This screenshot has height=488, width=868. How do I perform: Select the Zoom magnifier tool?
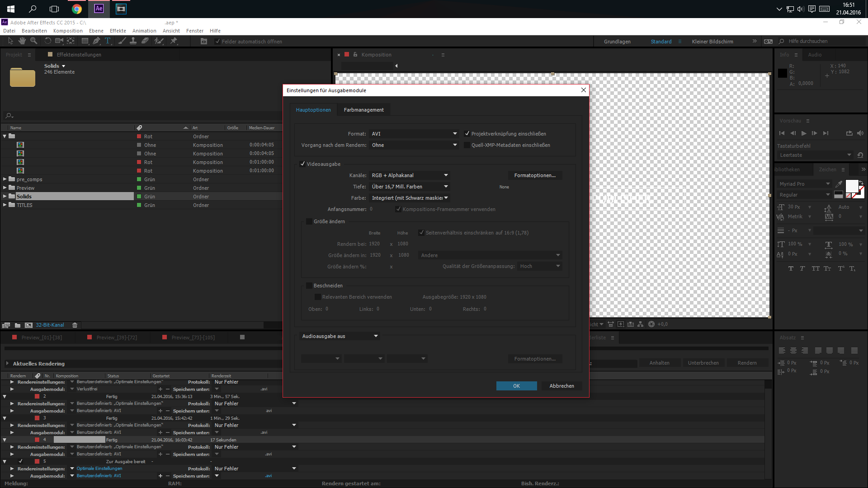pyautogui.click(x=33, y=41)
